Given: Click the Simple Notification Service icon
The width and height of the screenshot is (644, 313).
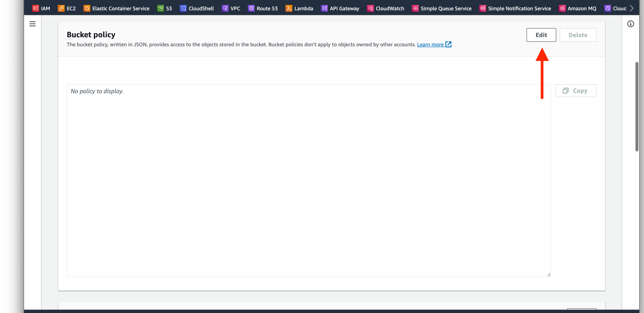Looking at the screenshot, I should 482,8.
